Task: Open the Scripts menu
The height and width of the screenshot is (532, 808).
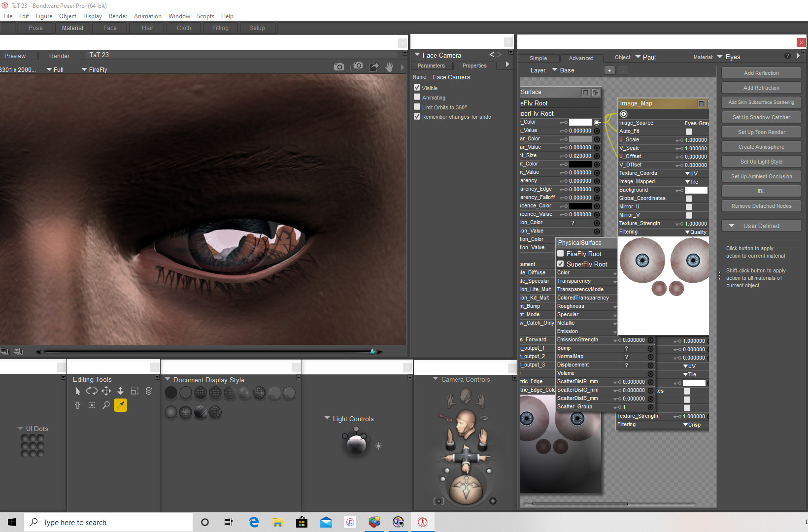Action: pos(205,16)
